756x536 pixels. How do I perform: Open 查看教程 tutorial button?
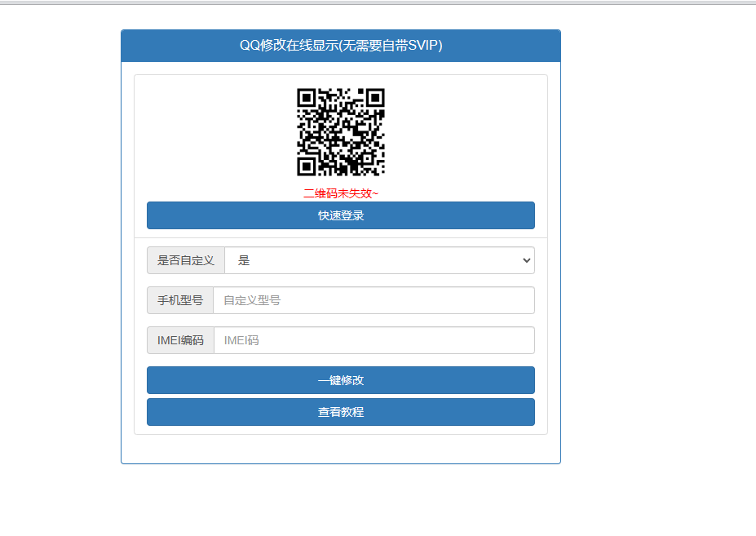point(340,412)
